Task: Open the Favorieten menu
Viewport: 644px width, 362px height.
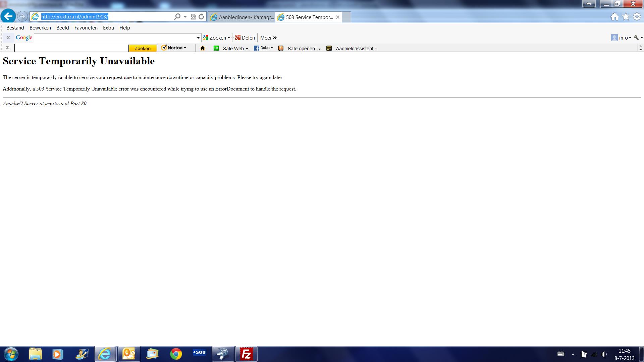Action: 86,28
